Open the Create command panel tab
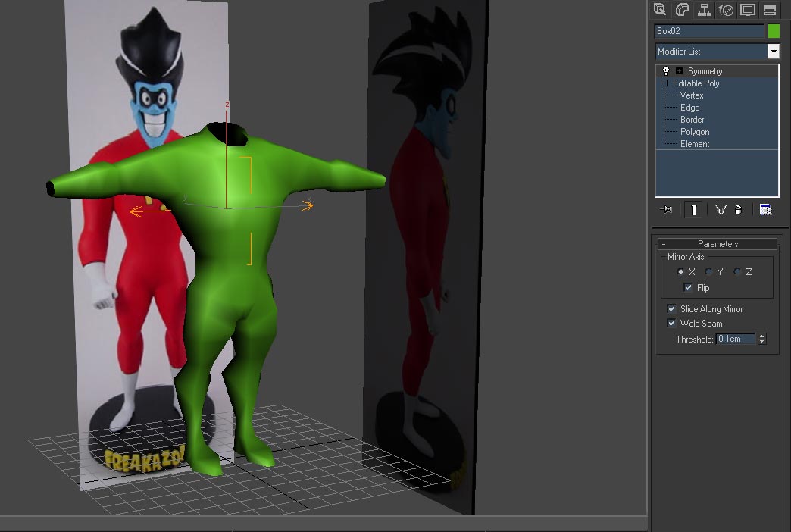This screenshot has height=532, width=791. [660, 10]
